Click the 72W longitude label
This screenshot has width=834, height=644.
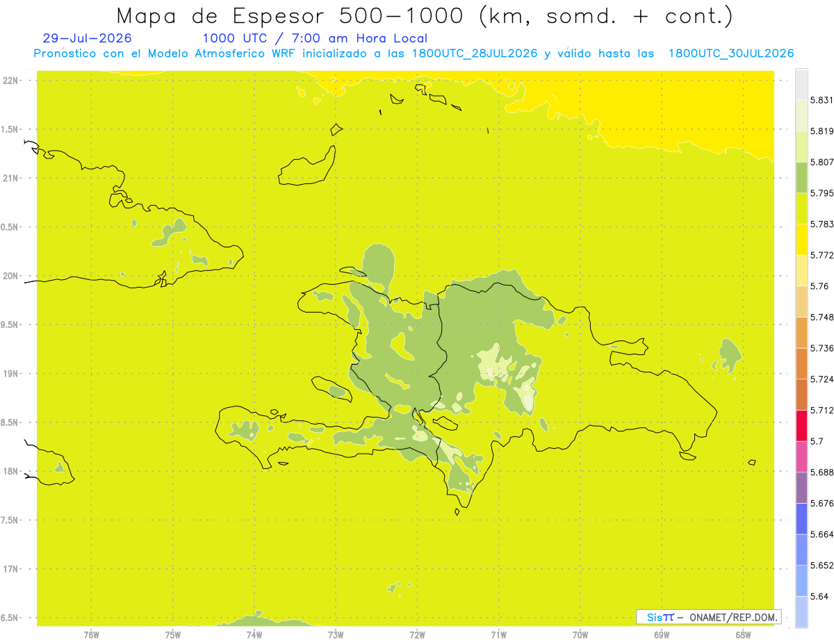(x=417, y=635)
